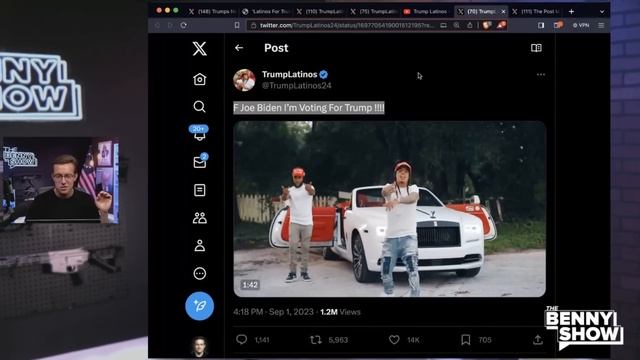
Task: Click the share icon in the address bar
Action: pyautogui.click(x=470, y=25)
